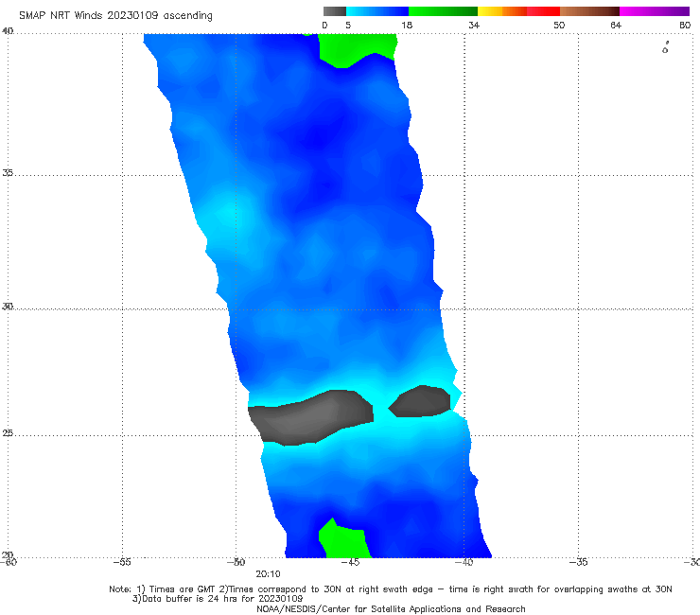Click the title 'SMAP NRT Winds 20230109 ascending'
Viewport: 700px width, 615px height.
pos(115,16)
